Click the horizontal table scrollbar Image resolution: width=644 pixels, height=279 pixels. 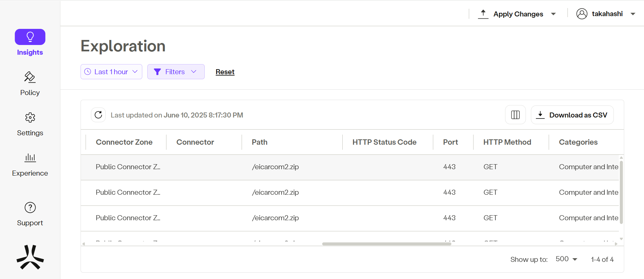click(x=386, y=244)
